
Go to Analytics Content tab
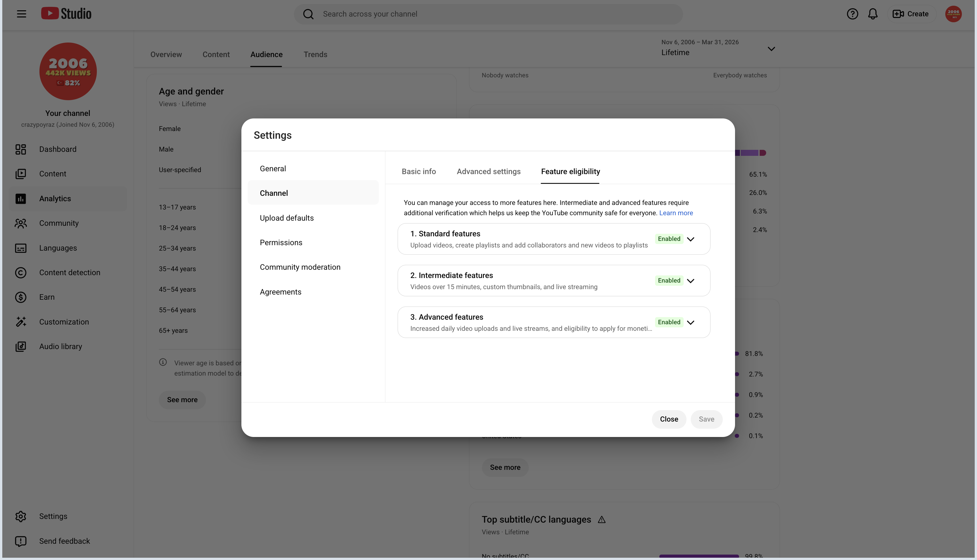pyautogui.click(x=216, y=55)
